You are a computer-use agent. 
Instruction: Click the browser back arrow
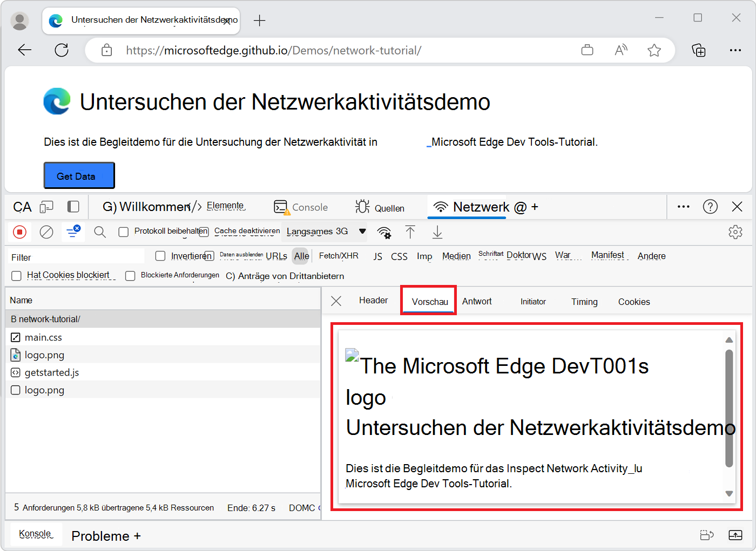25,50
